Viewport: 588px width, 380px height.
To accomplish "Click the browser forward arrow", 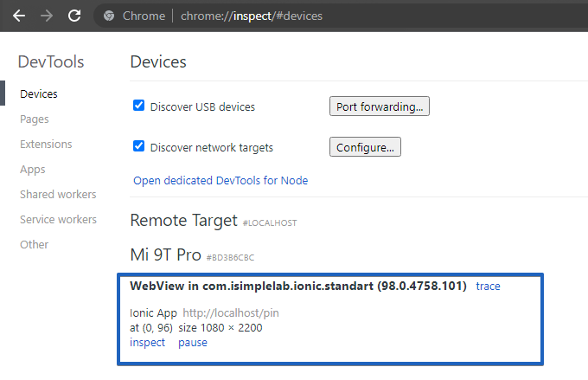I will (x=47, y=16).
